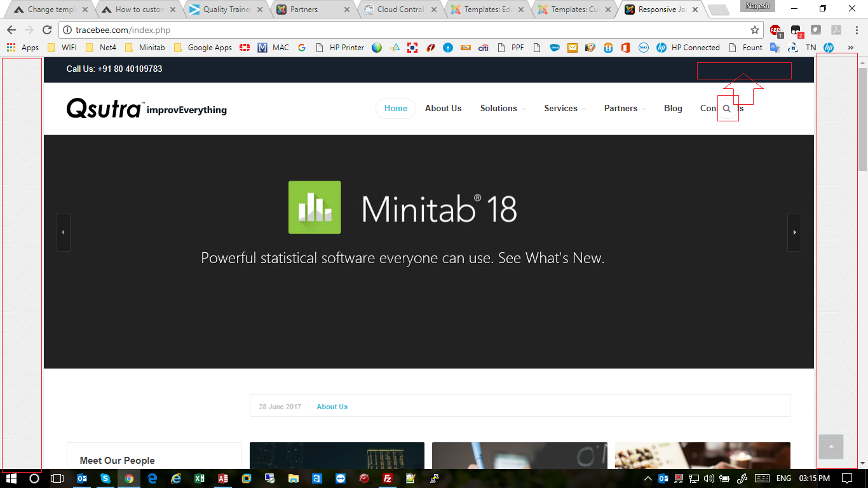
Task: Open the Blog menu item
Action: pos(673,109)
